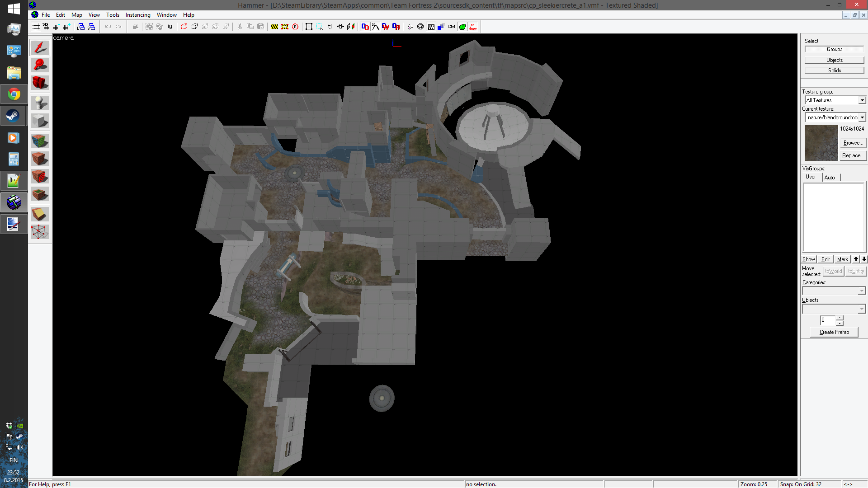Click the prefab number input field
The width and height of the screenshot is (868, 488).
828,320
